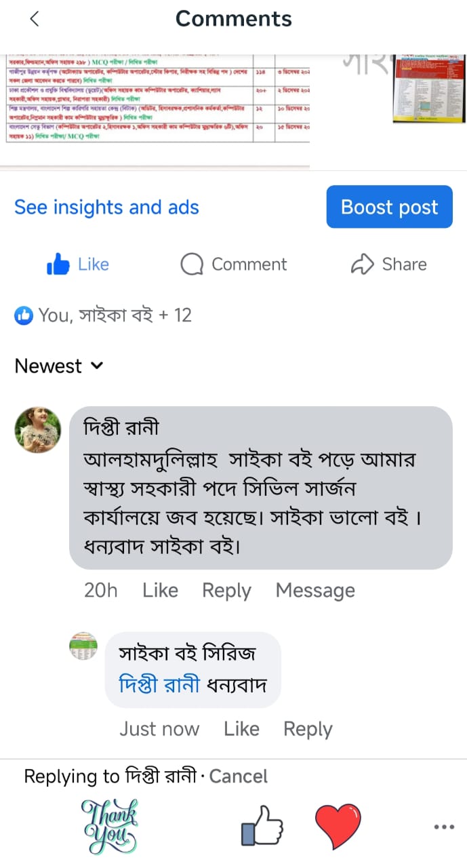Like দিপ্তী রানী's comment

[160, 590]
